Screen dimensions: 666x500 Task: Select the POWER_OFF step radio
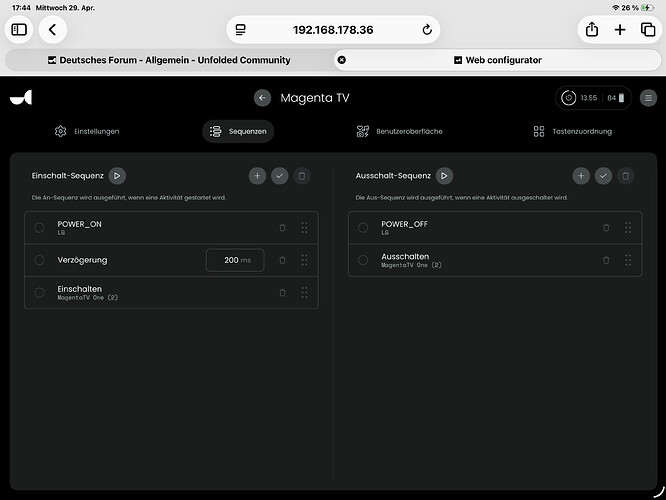tap(363, 228)
